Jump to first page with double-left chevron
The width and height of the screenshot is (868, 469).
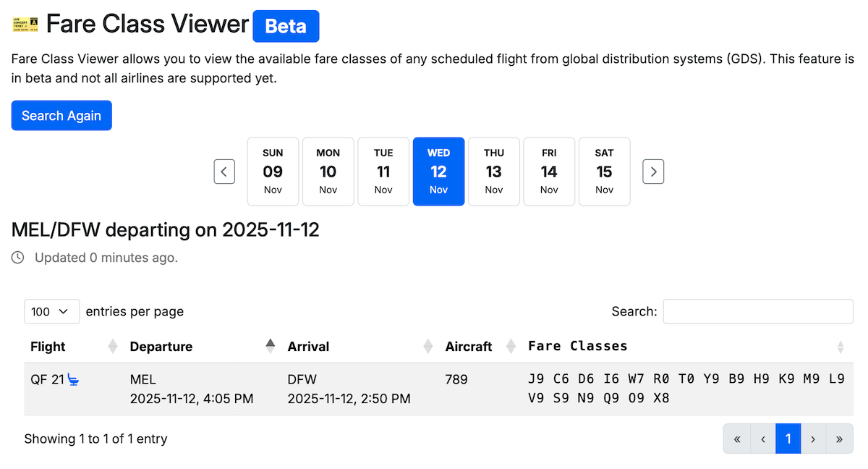point(737,439)
